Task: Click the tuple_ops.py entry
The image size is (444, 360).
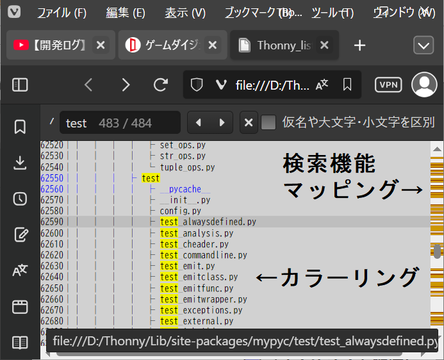Action: pos(187,167)
